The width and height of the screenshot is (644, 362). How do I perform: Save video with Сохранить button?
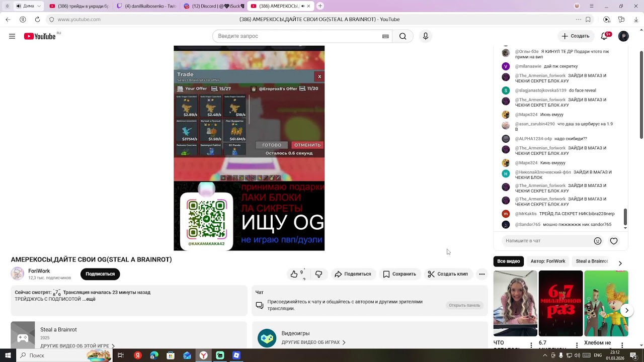pyautogui.click(x=399, y=274)
